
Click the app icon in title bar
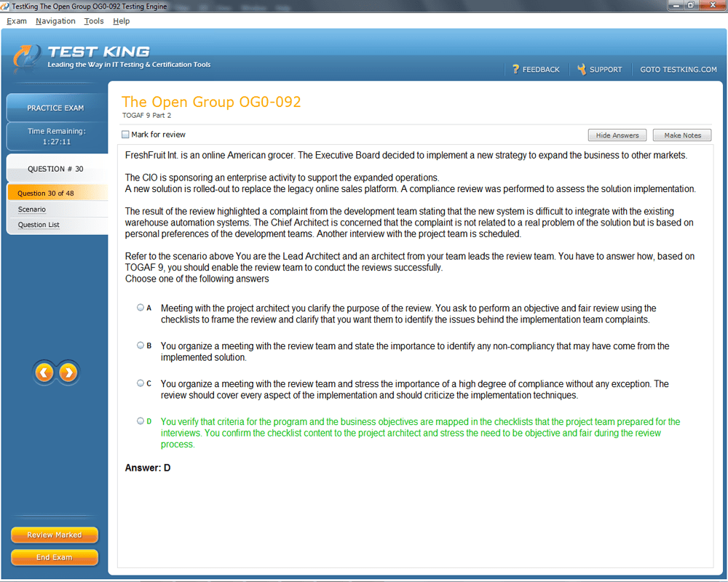tap(5, 6)
